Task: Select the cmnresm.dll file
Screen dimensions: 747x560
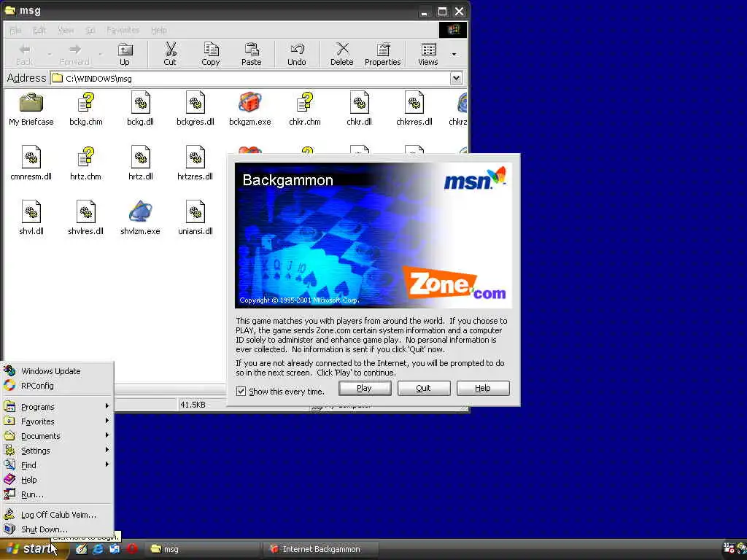Action: pyautogui.click(x=31, y=163)
